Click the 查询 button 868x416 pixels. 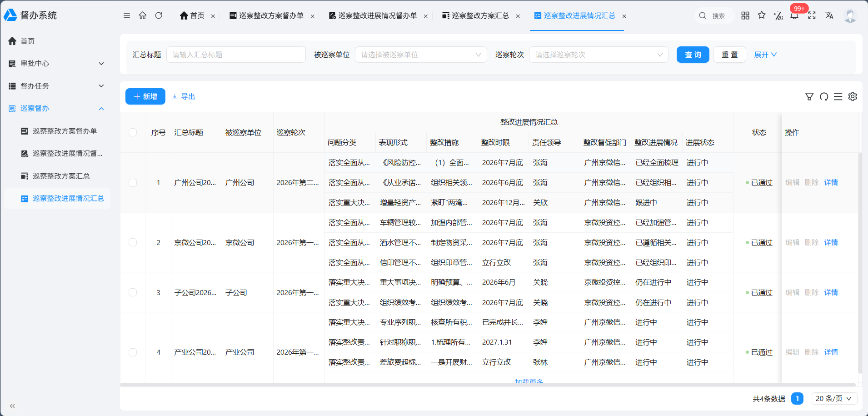[x=693, y=55]
